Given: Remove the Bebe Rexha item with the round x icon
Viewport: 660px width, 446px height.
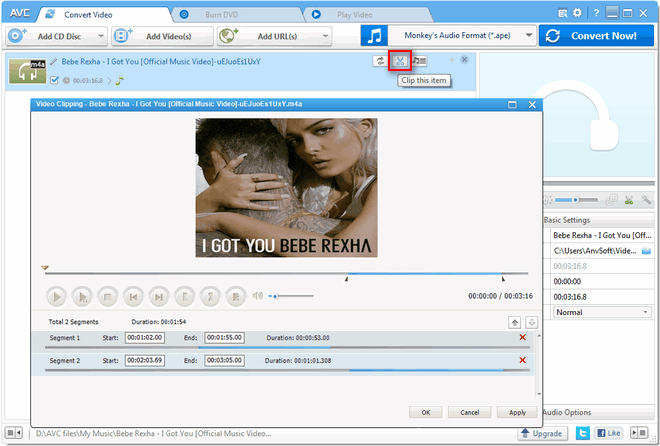Looking at the screenshot, I should (x=464, y=60).
